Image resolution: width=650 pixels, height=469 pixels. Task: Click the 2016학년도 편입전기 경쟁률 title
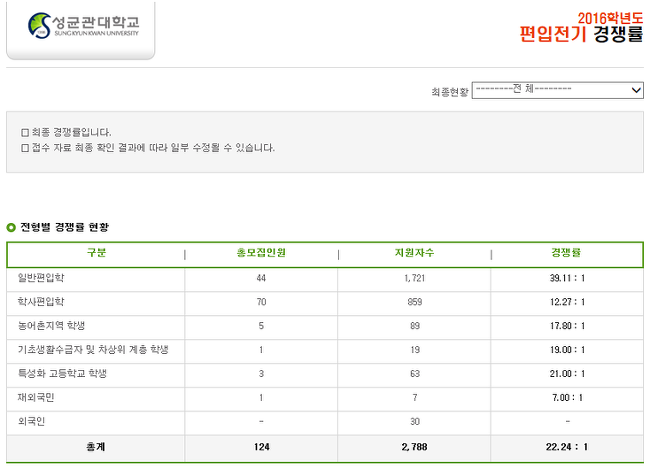pos(581,27)
